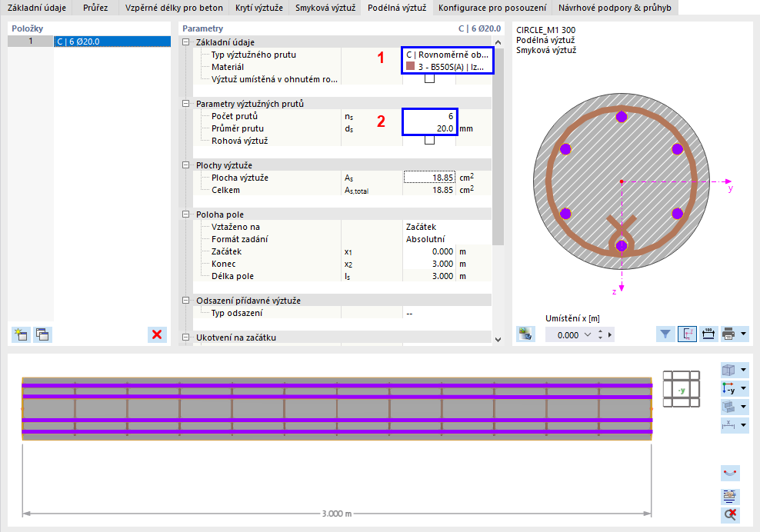Click the printer icon
The height and width of the screenshot is (532, 760).
[x=728, y=334]
